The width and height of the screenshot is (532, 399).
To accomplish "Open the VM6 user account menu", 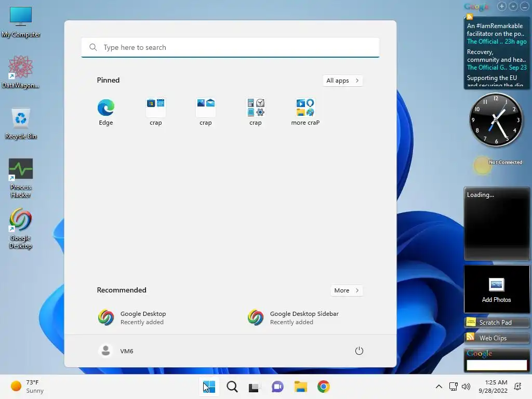I will 116,351.
